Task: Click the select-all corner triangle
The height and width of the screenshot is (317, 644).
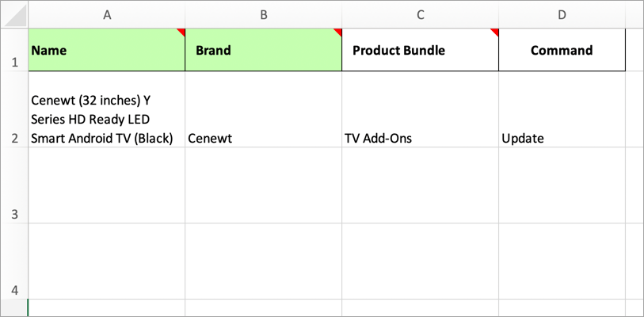Action: point(15,16)
